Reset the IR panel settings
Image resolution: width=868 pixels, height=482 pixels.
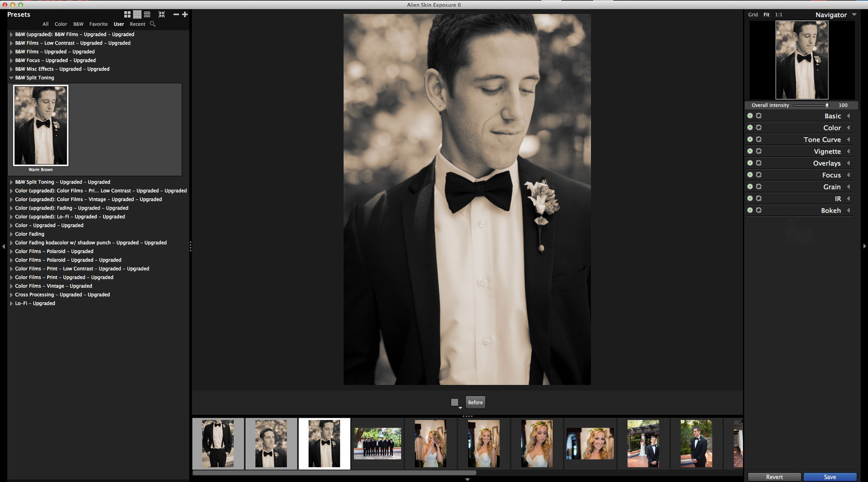click(759, 198)
